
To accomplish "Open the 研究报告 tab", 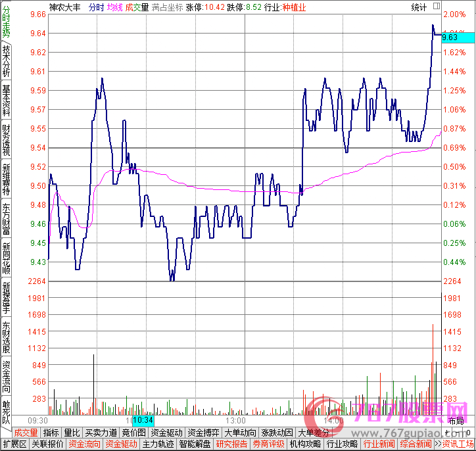I will click(231, 444).
